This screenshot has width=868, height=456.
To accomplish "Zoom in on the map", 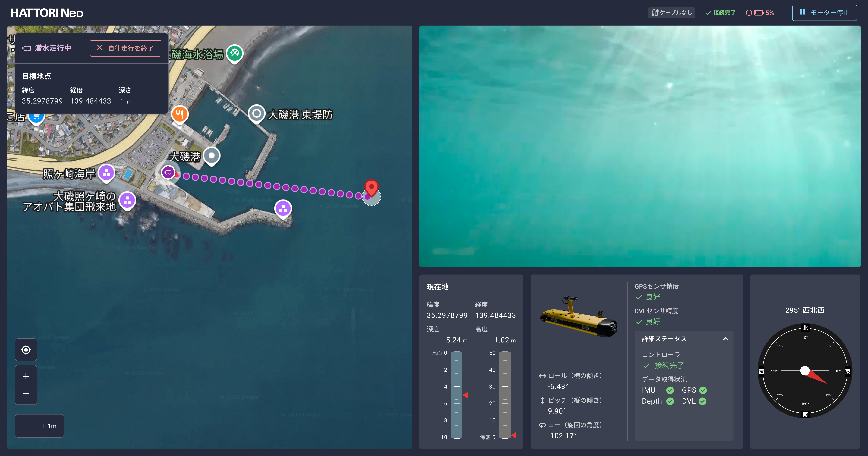I will (x=26, y=376).
